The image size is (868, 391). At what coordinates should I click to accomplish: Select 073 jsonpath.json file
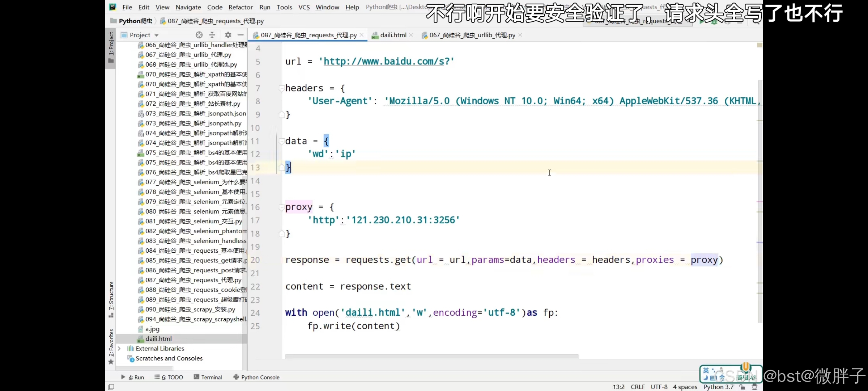point(192,113)
